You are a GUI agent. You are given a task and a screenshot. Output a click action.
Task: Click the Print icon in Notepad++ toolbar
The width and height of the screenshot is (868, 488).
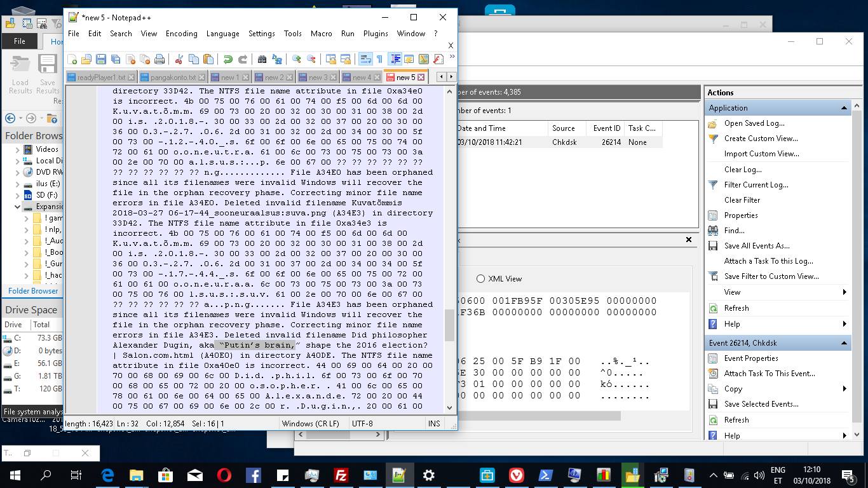159,59
